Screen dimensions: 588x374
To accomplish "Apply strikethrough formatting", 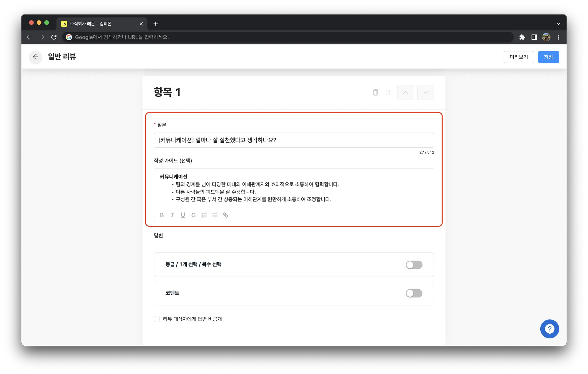I will tap(193, 215).
